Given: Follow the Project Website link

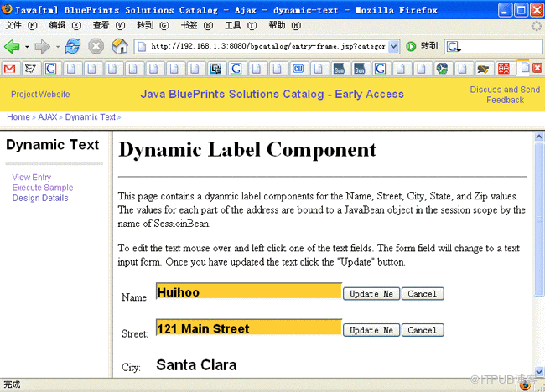Looking at the screenshot, I should tap(40, 95).
